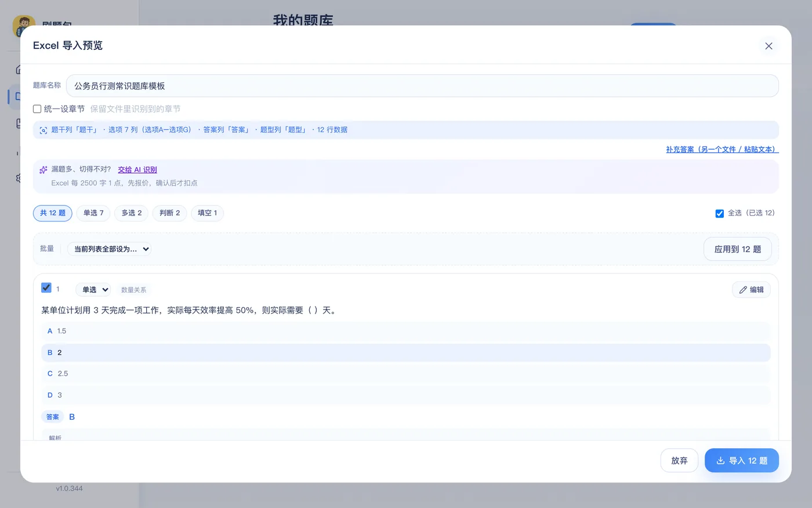The height and width of the screenshot is (508, 812).
Task: Filter by 填空 1 tab
Action: point(208,213)
